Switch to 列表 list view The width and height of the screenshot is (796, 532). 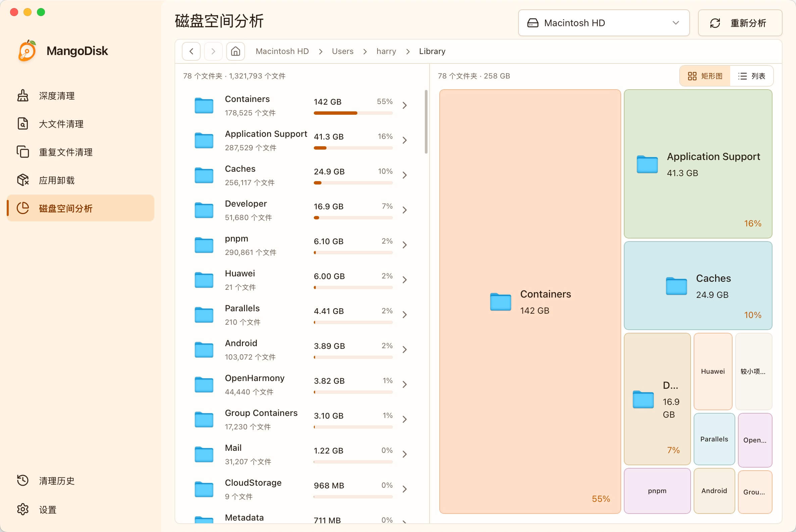[x=751, y=76]
